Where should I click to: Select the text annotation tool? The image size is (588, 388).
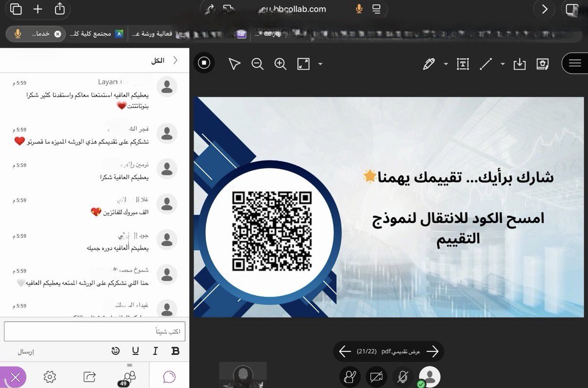tap(463, 64)
